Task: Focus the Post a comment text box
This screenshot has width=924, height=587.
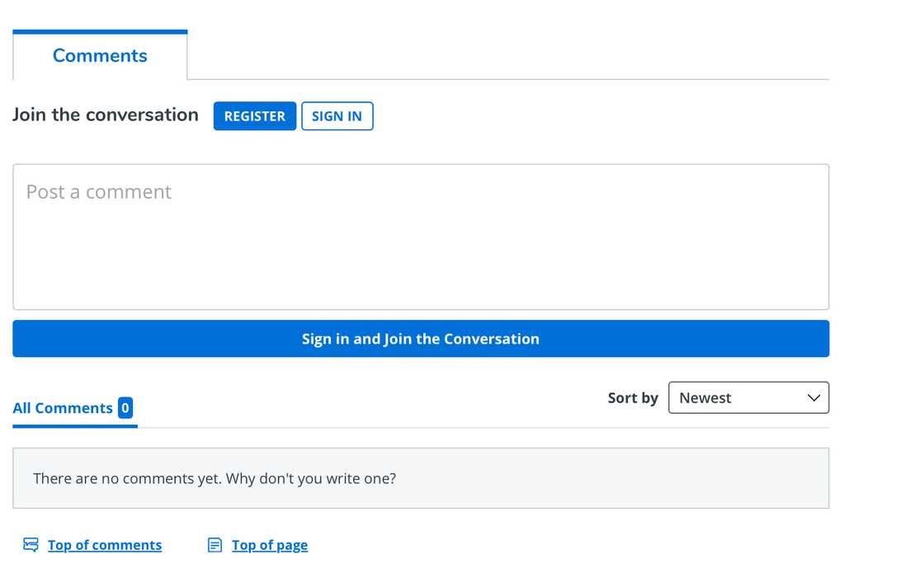Action: 420,237
